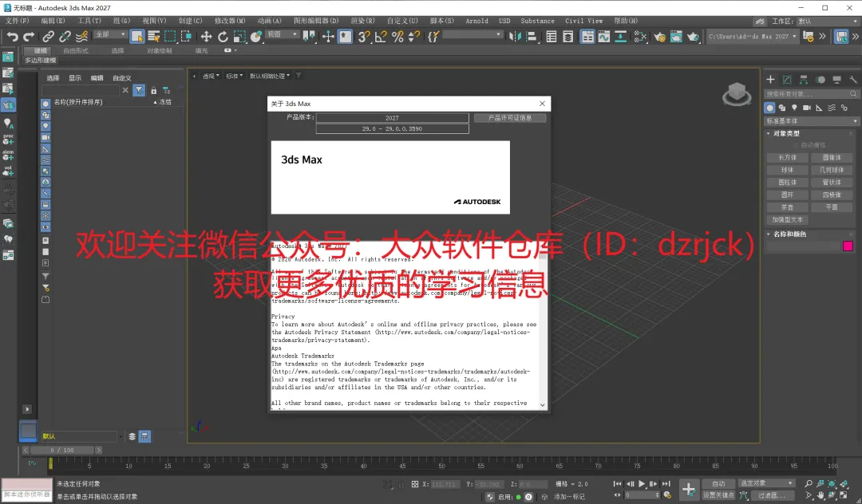This screenshot has width=862, height=504.
Task: Click the 球体 sphere button
Action: (x=787, y=170)
